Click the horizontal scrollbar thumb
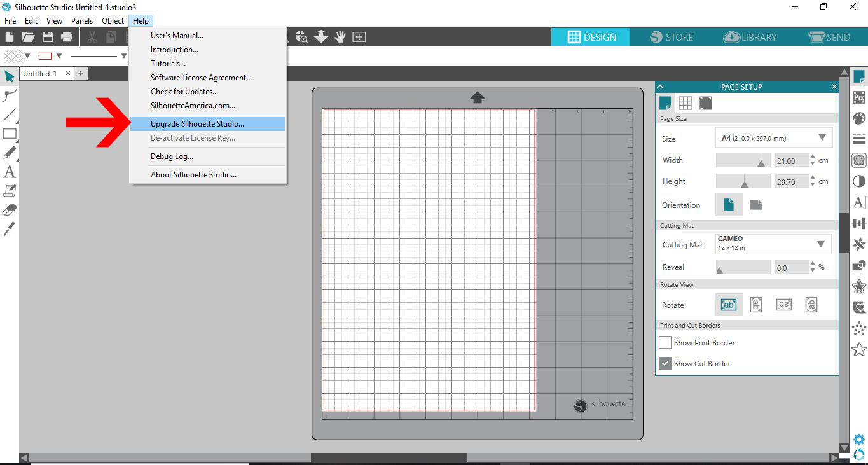868x465 pixels. coord(389,458)
